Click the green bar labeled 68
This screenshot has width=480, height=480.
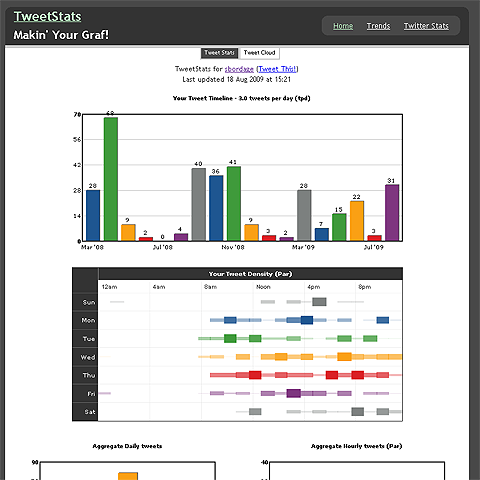tap(111, 179)
